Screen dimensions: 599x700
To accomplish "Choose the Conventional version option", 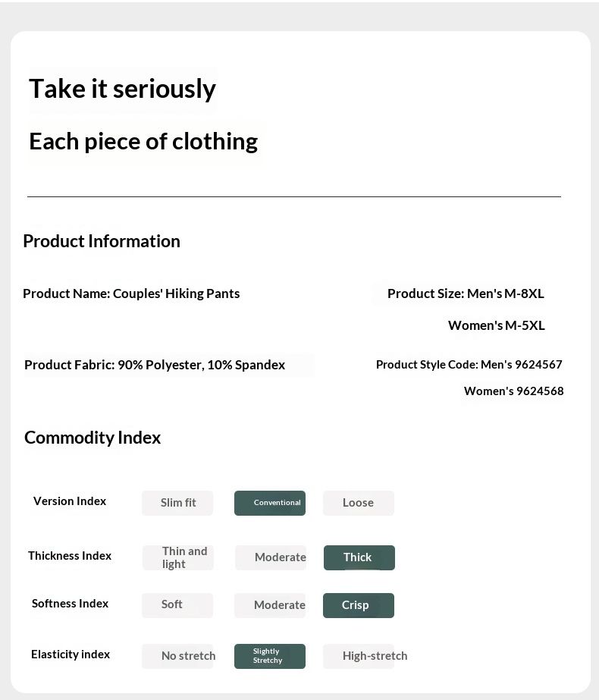I will [270, 503].
